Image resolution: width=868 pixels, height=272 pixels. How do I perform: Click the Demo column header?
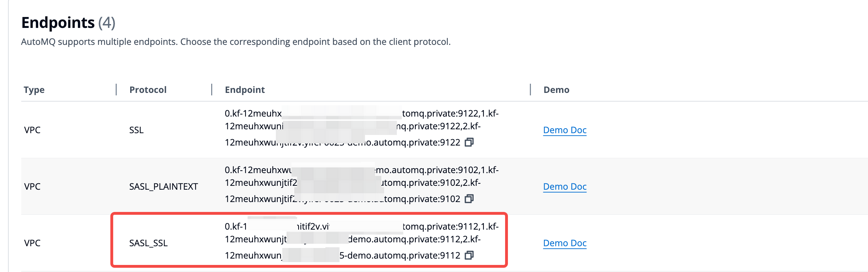pos(556,90)
